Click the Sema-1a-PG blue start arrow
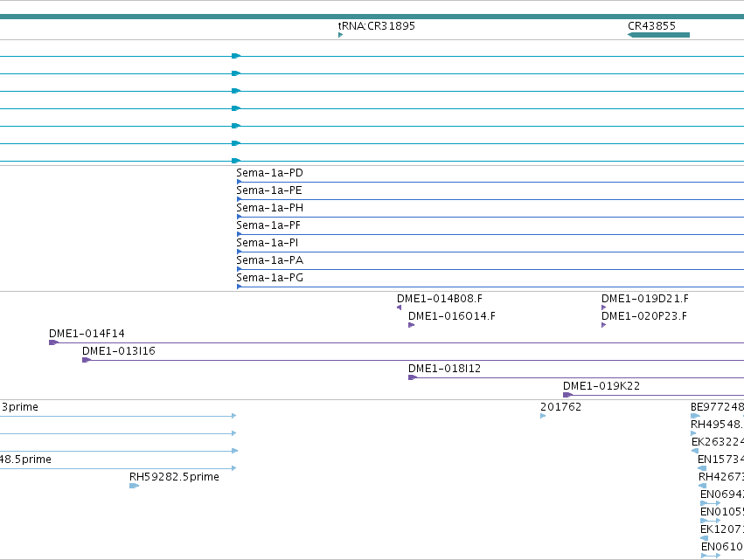 240,287
